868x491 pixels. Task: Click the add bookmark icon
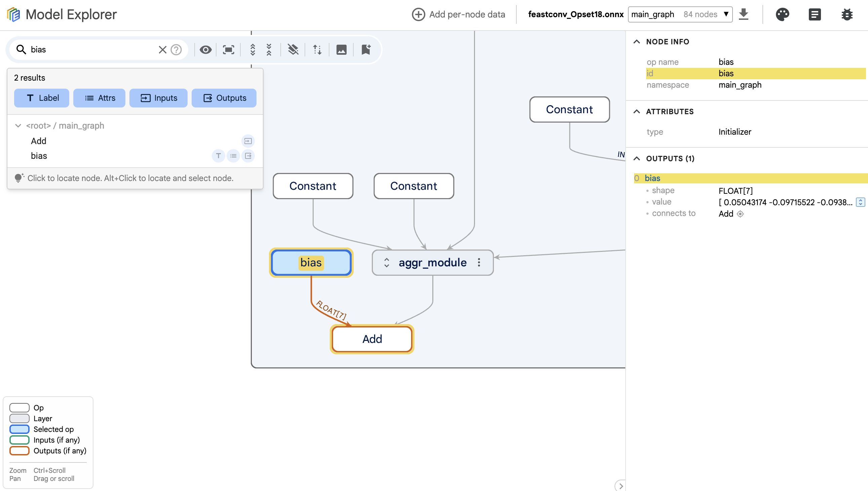point(366,50)
